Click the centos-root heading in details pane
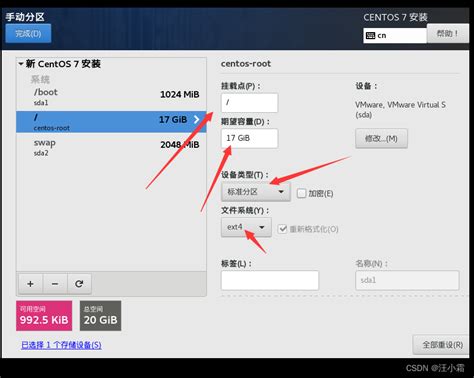The image size is (474, 378). click(246, 64)
